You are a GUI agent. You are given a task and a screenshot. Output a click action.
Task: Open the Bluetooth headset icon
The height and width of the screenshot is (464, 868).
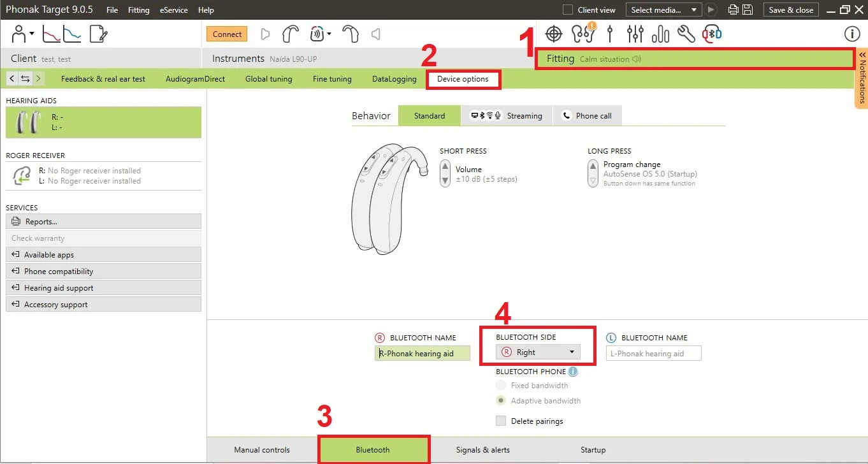(x=712, y=34)
